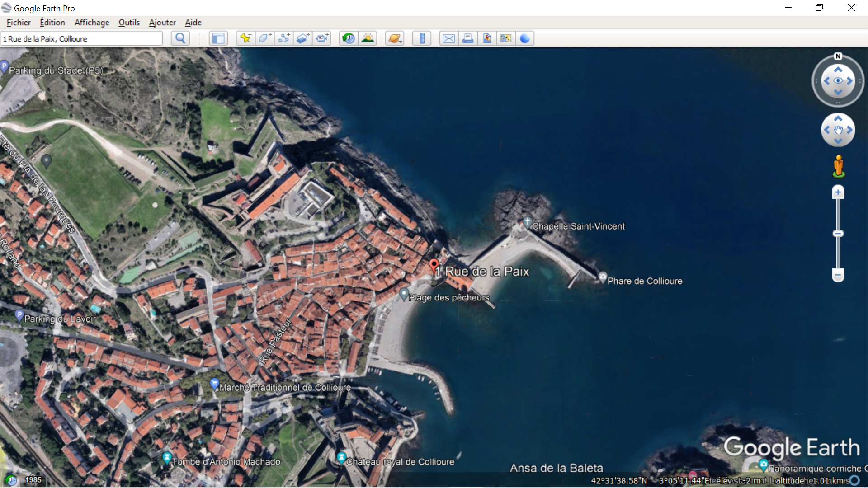
Task: Move up with the hand pan control
Action: pyautogui.click(x=838, y=118)
